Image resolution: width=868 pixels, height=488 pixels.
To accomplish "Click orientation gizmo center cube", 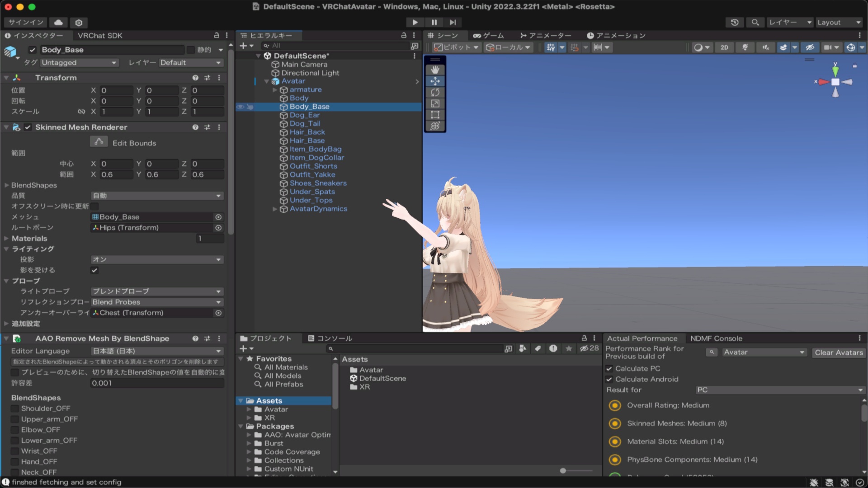I will (835, 82).
